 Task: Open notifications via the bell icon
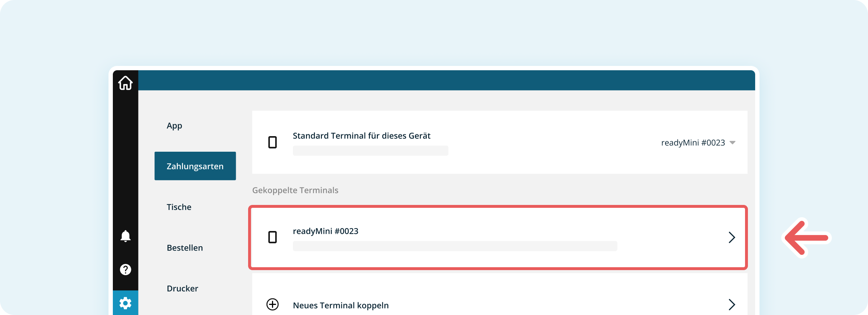pos(125,236)
